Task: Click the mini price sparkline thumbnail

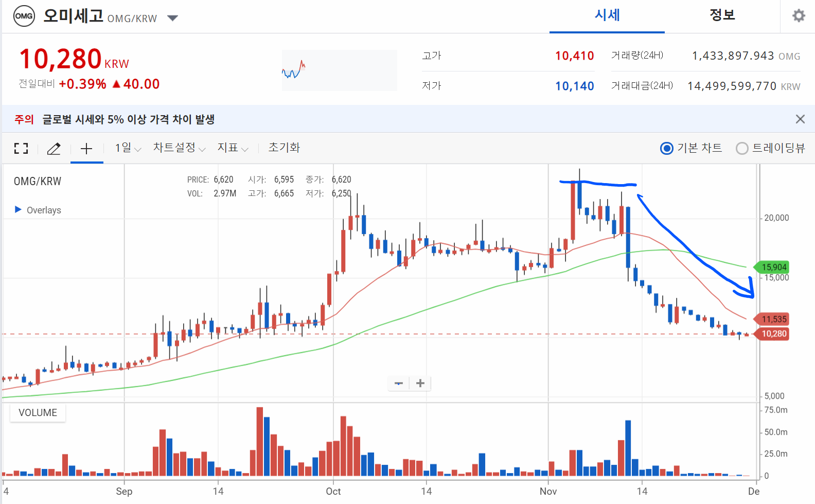Action: pyautogui.click(x=339, y=70)
